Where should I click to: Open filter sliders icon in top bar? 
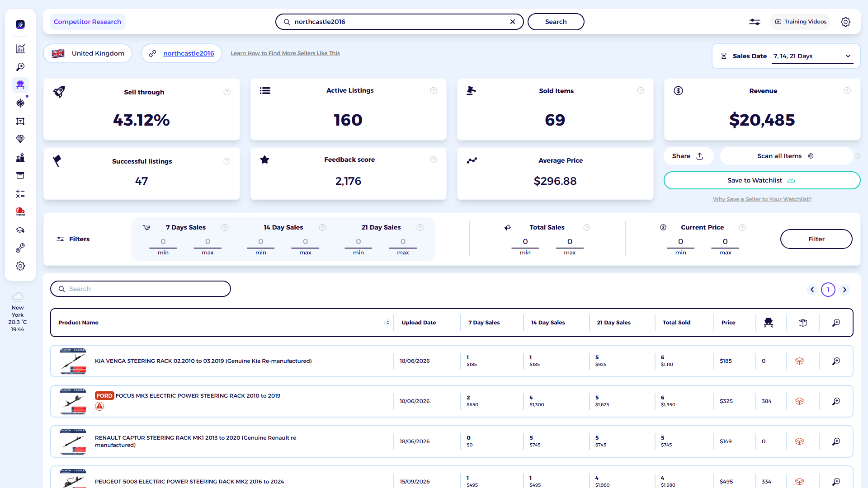tap(755, 22)
